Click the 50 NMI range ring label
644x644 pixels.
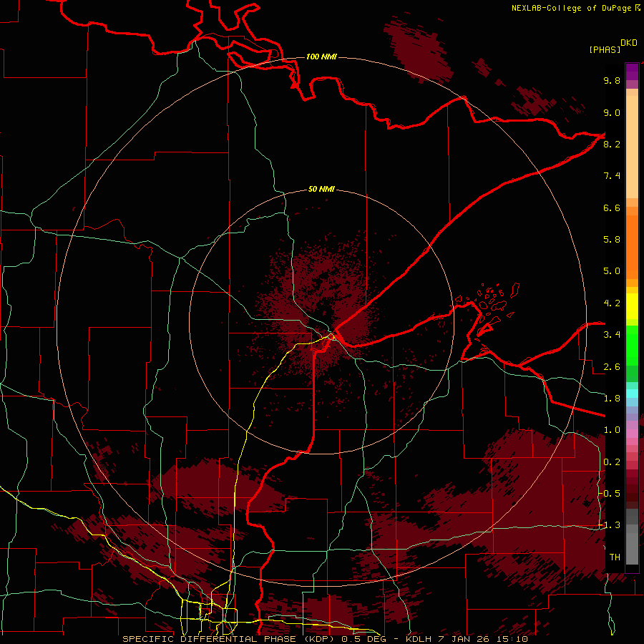[321, 189]
